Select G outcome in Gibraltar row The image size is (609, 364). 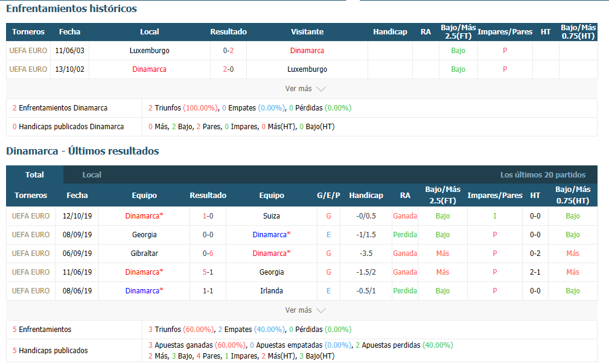click(328, 254)
